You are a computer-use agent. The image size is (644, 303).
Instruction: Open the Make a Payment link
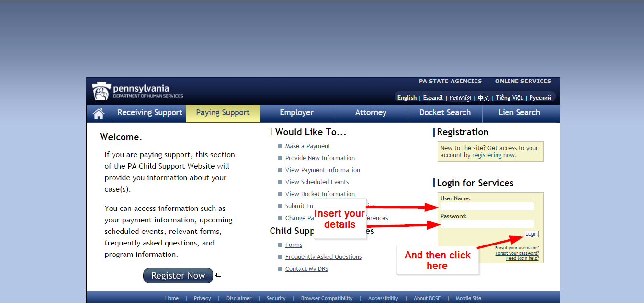[x=308, y=146]
